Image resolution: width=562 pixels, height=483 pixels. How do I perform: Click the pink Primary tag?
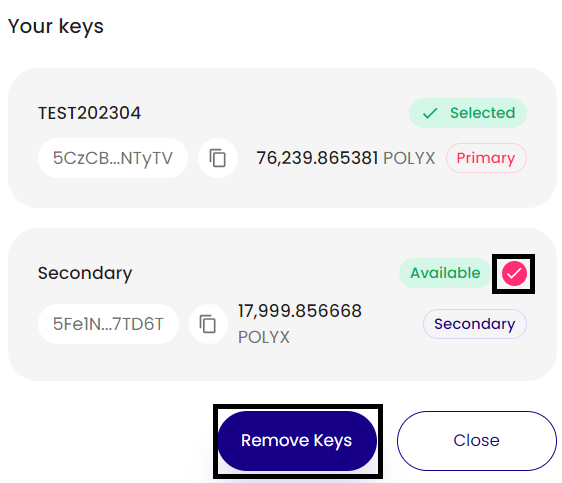tap(486, 158)
